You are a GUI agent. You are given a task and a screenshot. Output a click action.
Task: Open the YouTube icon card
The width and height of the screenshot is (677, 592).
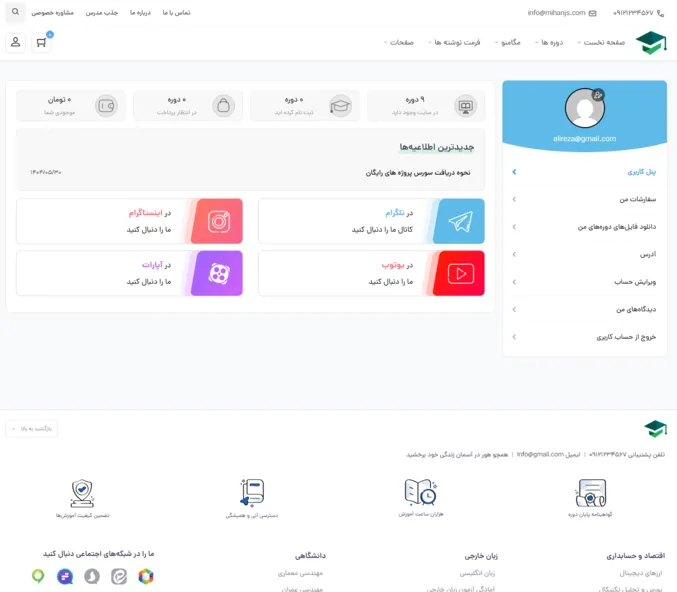coord(459,273)
